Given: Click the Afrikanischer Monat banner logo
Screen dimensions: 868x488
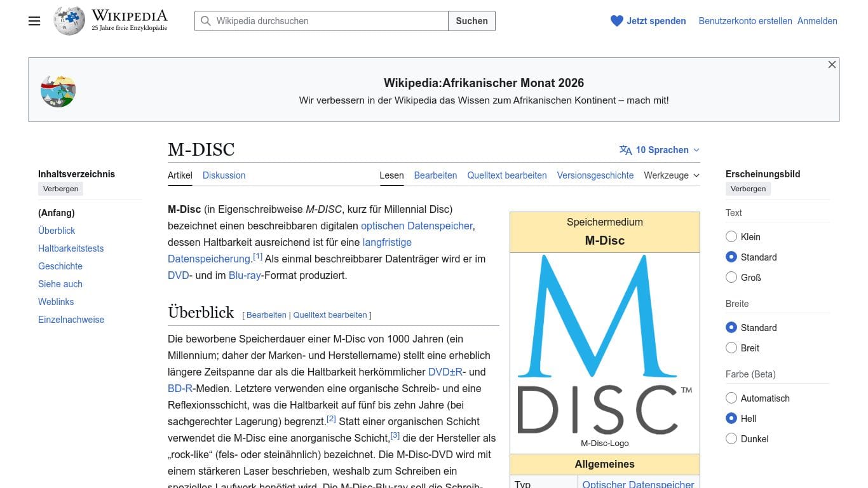Looking at the screenshot, I should click(x=58, y=90).
